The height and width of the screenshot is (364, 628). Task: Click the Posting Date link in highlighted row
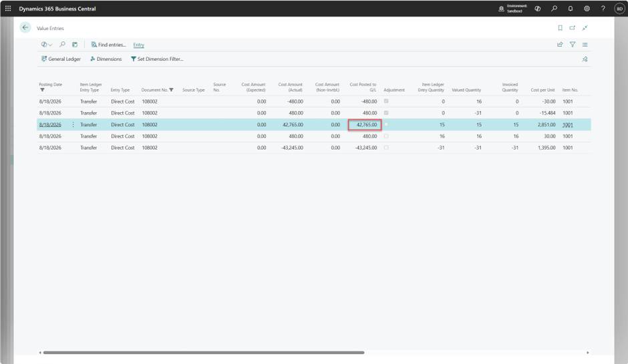(x=50, y=125)
